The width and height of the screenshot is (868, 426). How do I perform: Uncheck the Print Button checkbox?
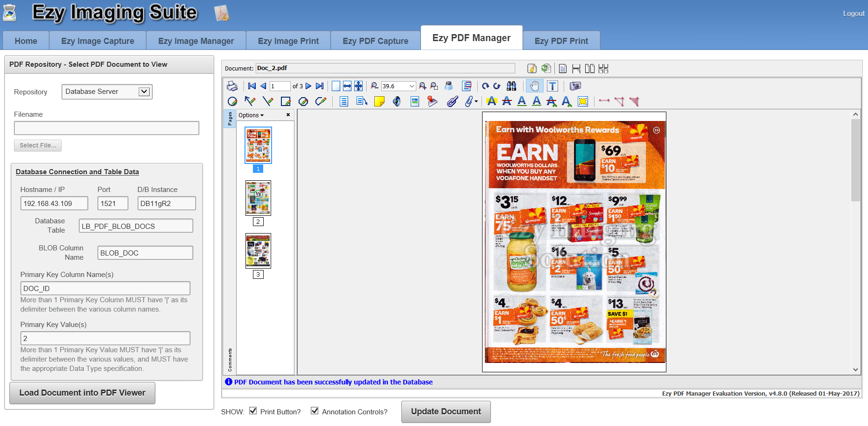pos(253,411)
